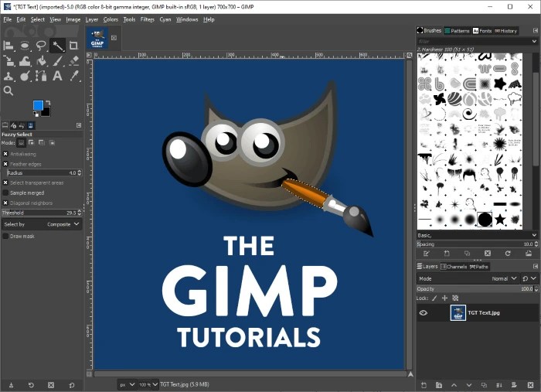Adjust the Threshold slider
541x392 pixels.
(42, 213)
